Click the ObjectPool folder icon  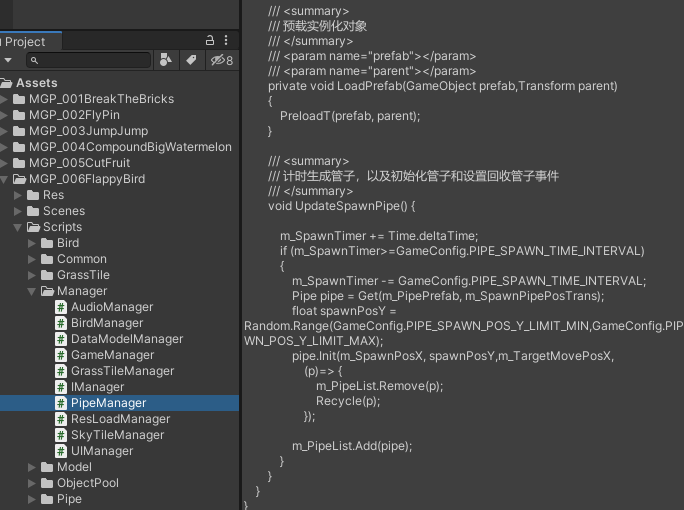point(47,483)
